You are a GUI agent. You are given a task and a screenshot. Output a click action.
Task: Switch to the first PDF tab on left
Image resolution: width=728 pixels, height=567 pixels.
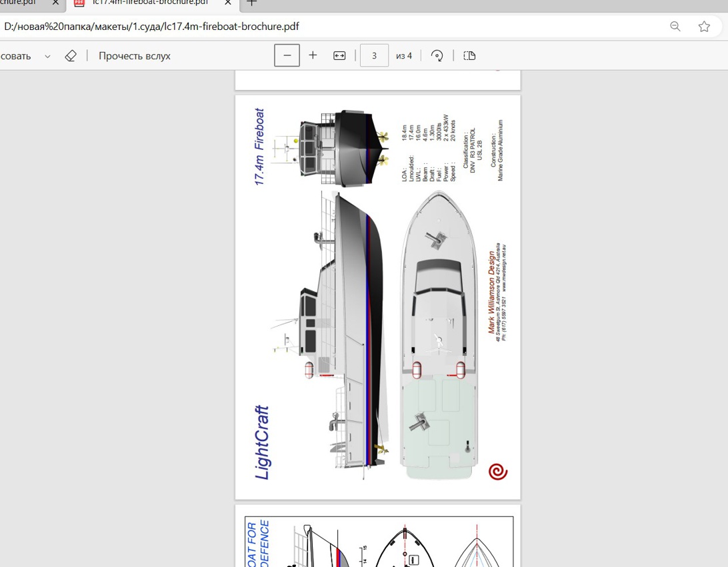point(20,3)
